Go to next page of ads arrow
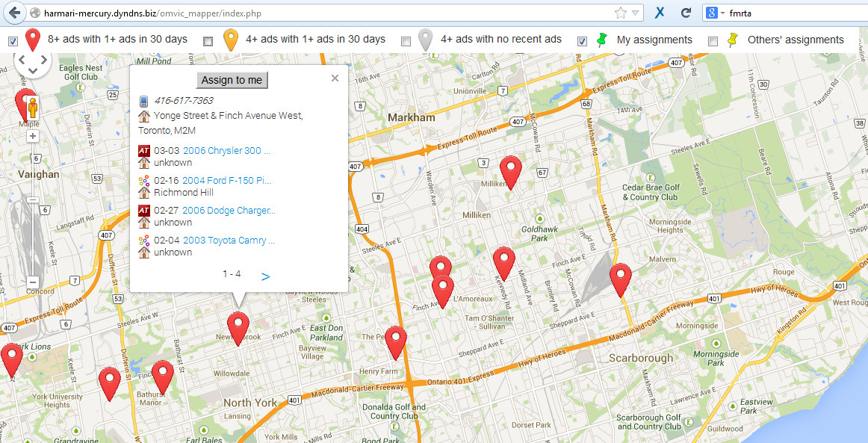Viewport: 868px width, 443px height. 266,276
